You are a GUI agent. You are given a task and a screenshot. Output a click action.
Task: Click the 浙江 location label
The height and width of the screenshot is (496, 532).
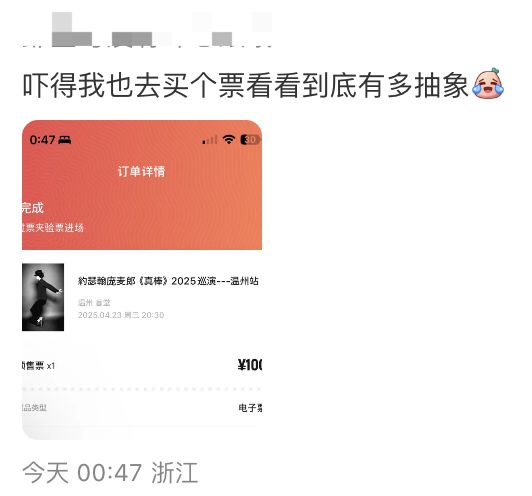175,473
